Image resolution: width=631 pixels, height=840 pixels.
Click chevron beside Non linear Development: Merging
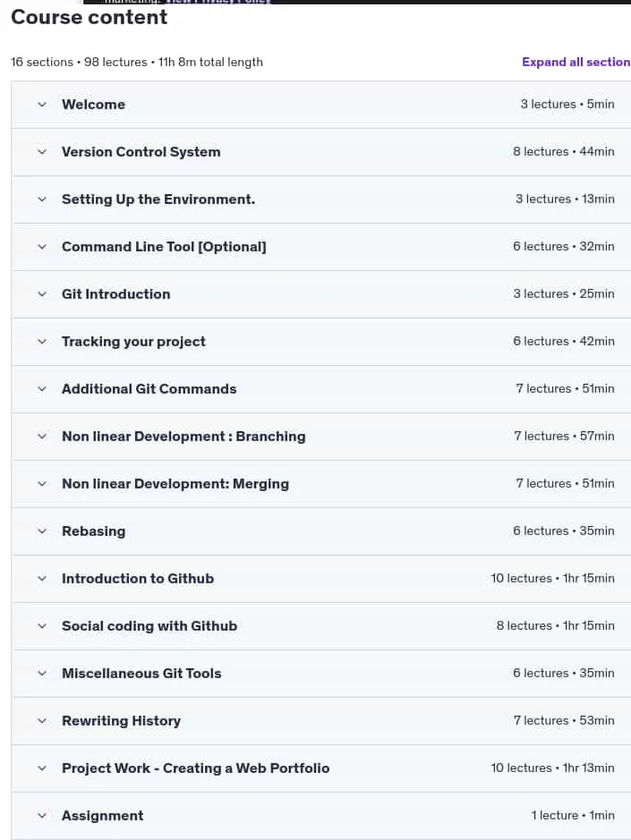[42, 484]
